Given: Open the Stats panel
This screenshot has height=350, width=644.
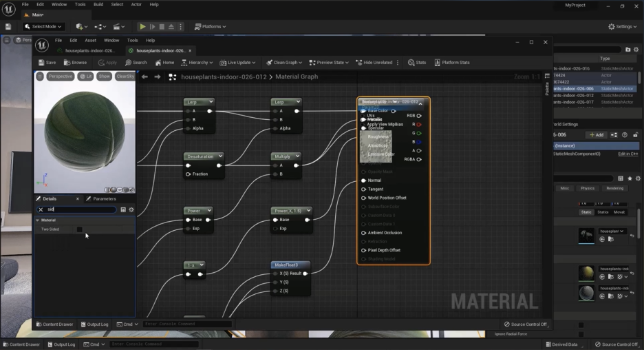Looking at the screenshot, I should pos(417,63).
